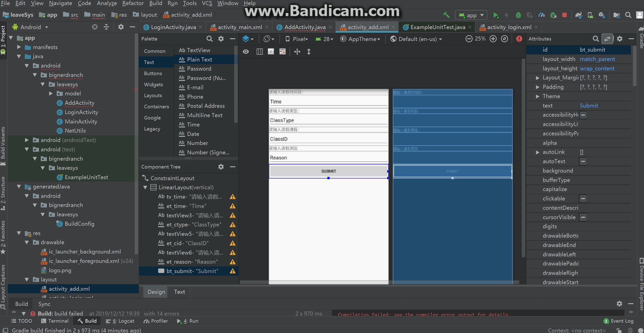The height and width of the screenshot is (333, 644).
Task: Switch to the Sync tab in Build
Action: click(44, 304)
